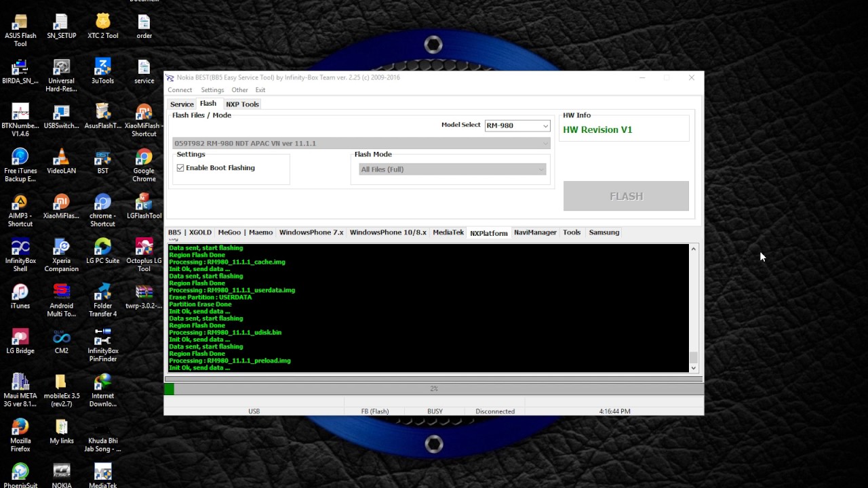This screenshot has width=868, height=488.
Task: Launch AIMP3 Shortcut icon
Action: [x=20, y=210]
